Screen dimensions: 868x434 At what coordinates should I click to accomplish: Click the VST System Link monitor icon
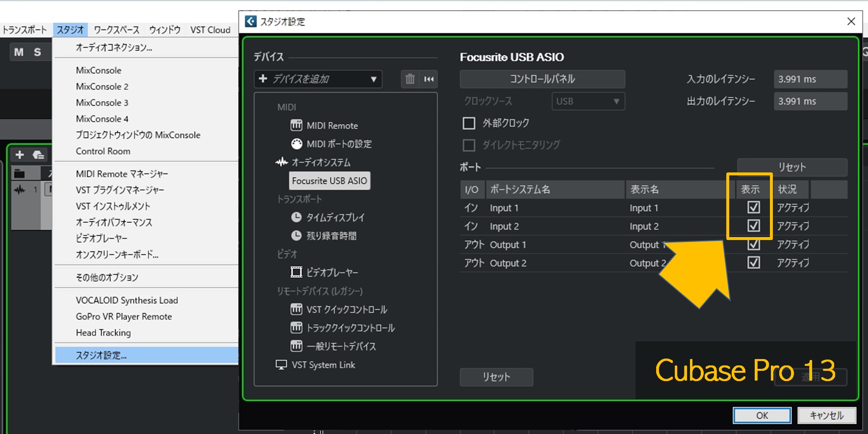tap(281, 364)
